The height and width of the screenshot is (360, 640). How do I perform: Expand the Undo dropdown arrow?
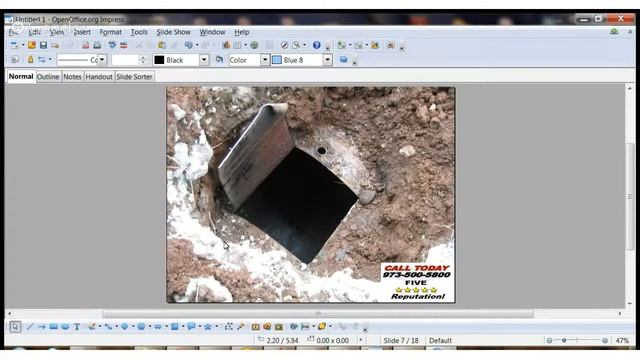pyautogui.click(x=197, y=45)
